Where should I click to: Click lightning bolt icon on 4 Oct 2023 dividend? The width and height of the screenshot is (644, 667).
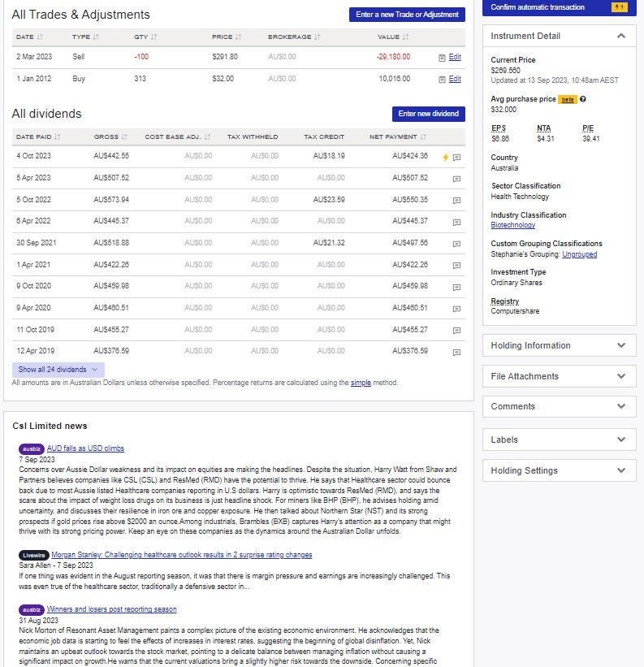[x=446, y=157]
